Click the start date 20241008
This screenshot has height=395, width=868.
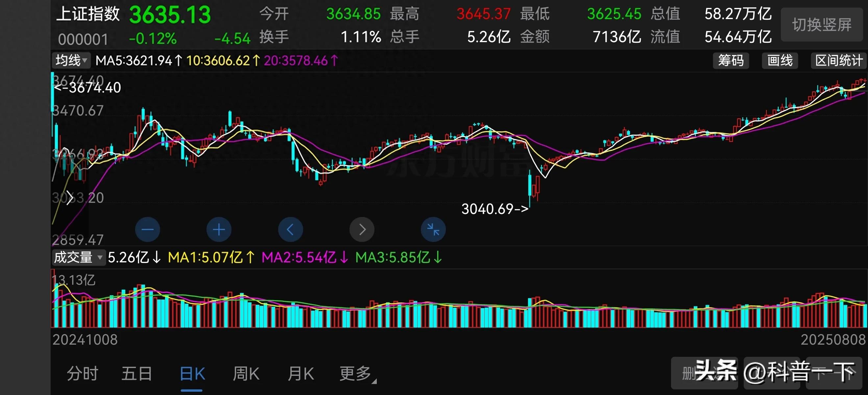tap(85, 339)
